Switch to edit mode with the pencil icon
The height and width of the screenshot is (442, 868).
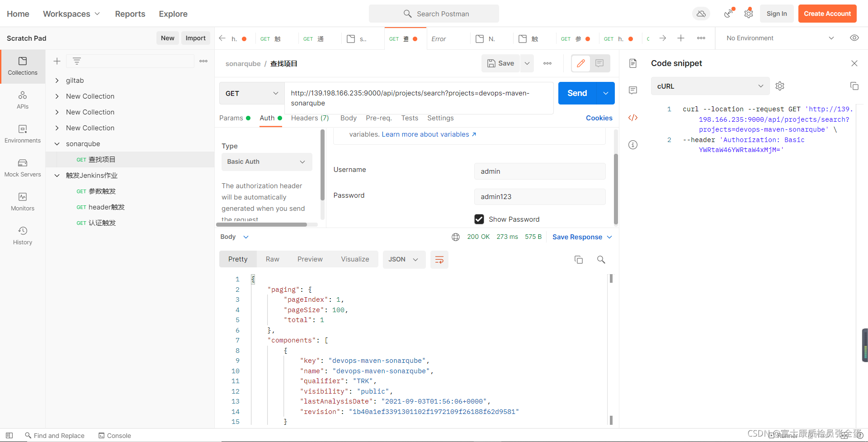pyautogui.click(x=581, y=63)
